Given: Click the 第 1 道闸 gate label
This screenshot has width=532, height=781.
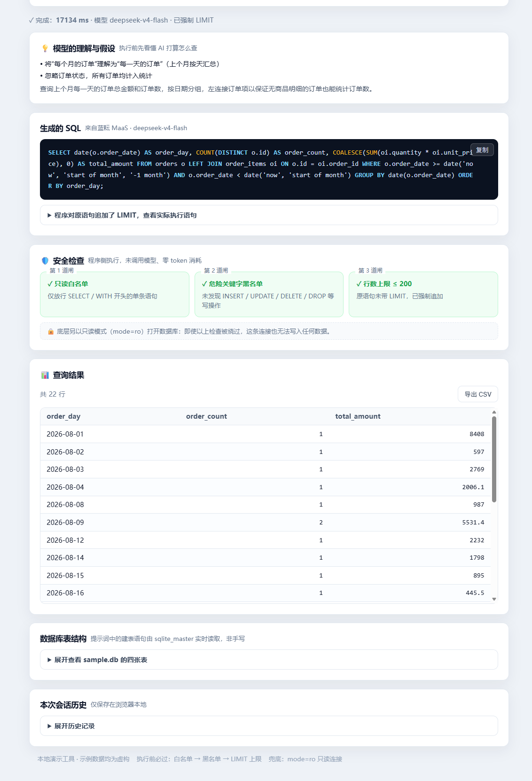Looking at the screenshot, I should coord(62,271).
